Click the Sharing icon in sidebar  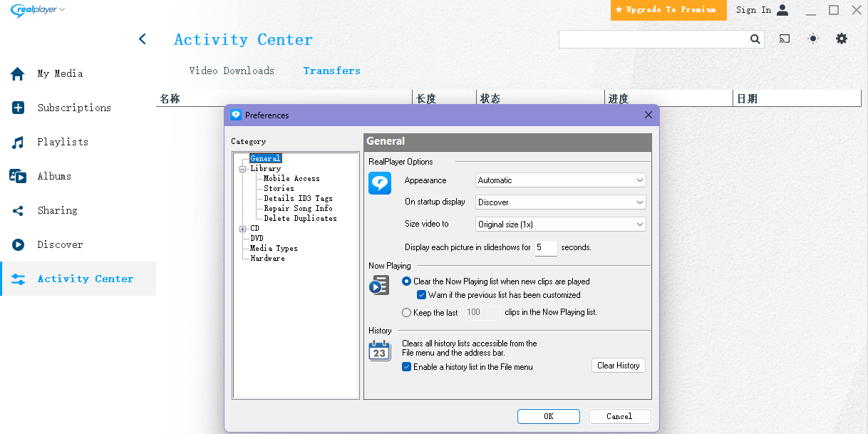pos(18,211)
